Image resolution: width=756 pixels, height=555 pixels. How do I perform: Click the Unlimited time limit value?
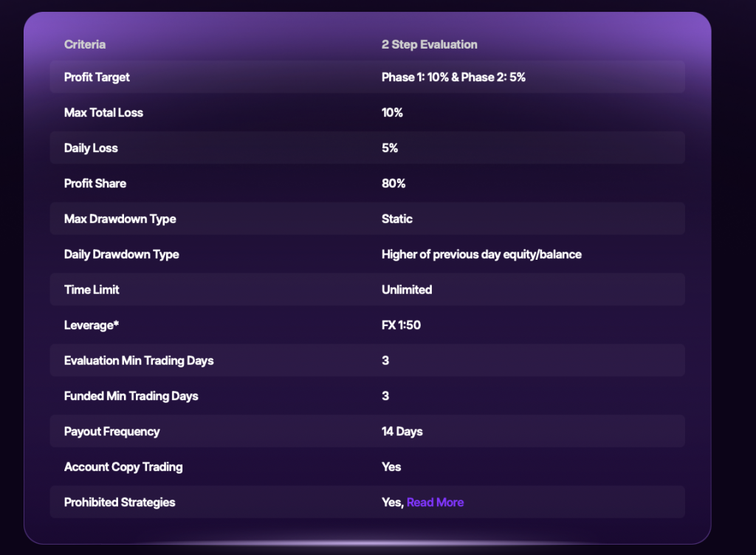pos(407,289)
